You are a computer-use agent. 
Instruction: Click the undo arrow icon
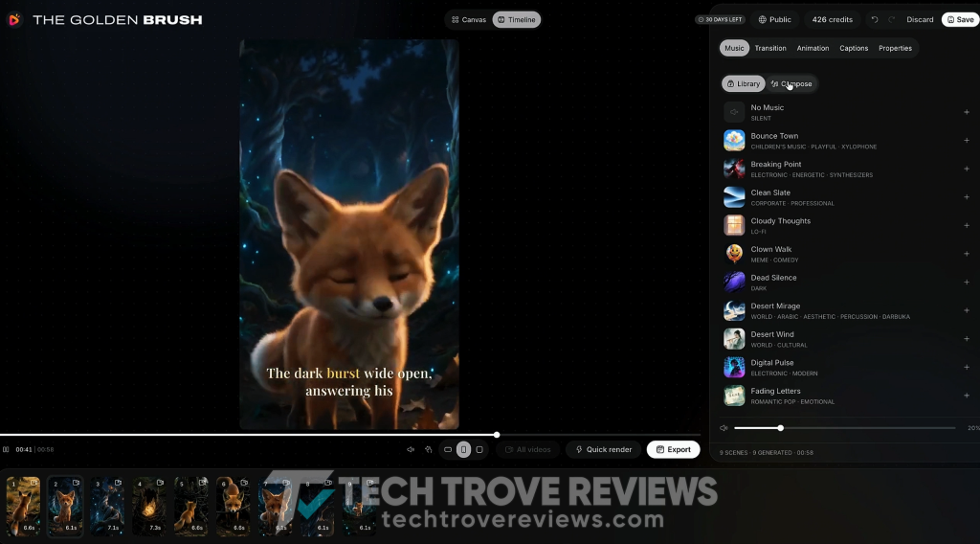(x=875, y=20)
